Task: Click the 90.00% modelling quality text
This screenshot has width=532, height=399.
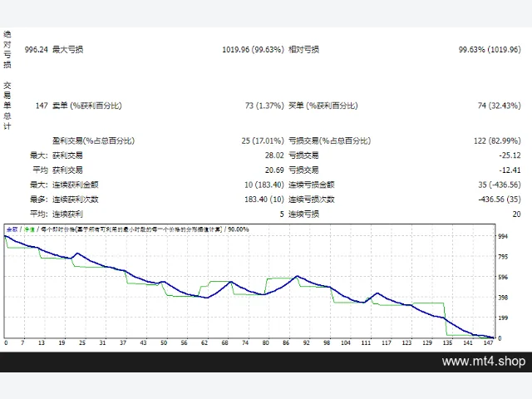Action: coord(239,229)
